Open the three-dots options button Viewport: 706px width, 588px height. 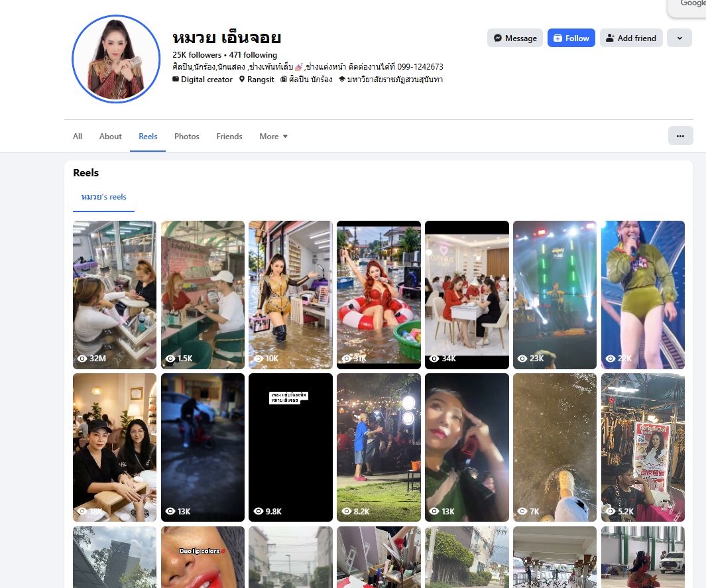pyautogui.click(x=680, y=136)
